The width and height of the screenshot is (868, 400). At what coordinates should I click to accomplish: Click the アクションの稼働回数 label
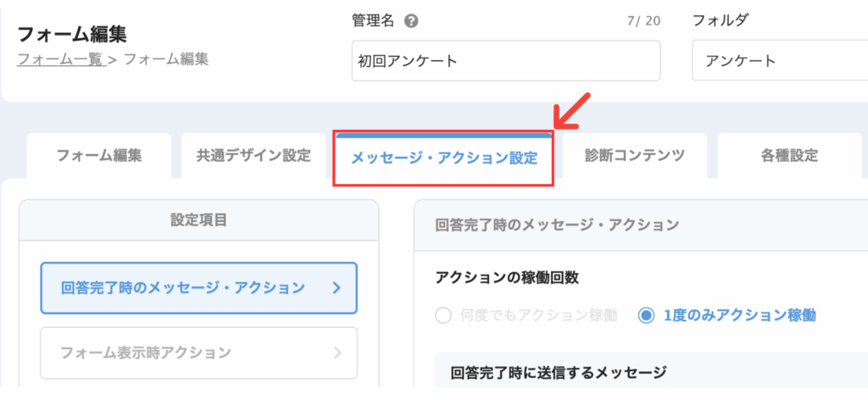(x=507, y=278)
